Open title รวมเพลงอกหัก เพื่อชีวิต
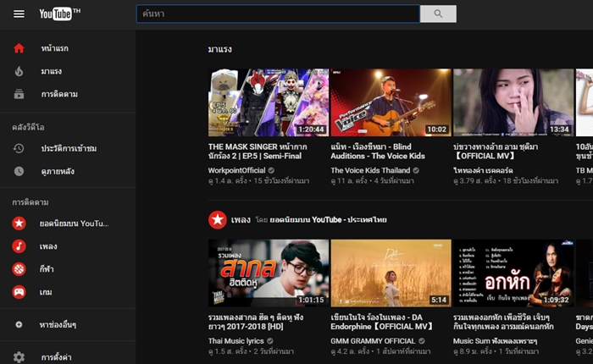 coord(503,322)
